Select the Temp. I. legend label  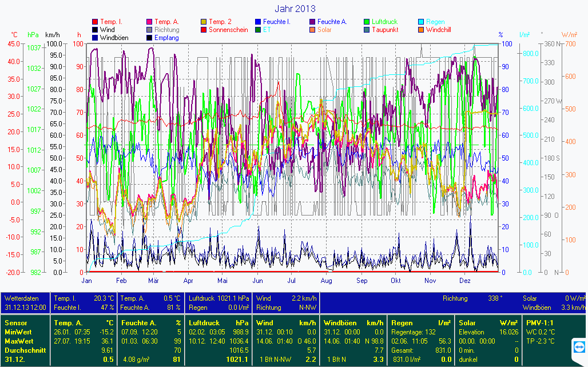[x=111, y=22]
